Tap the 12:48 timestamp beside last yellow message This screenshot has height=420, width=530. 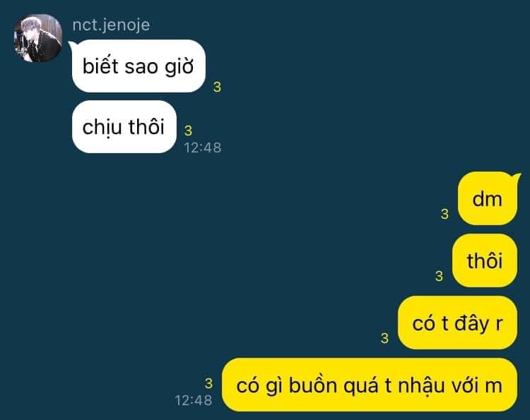(194, 400)
